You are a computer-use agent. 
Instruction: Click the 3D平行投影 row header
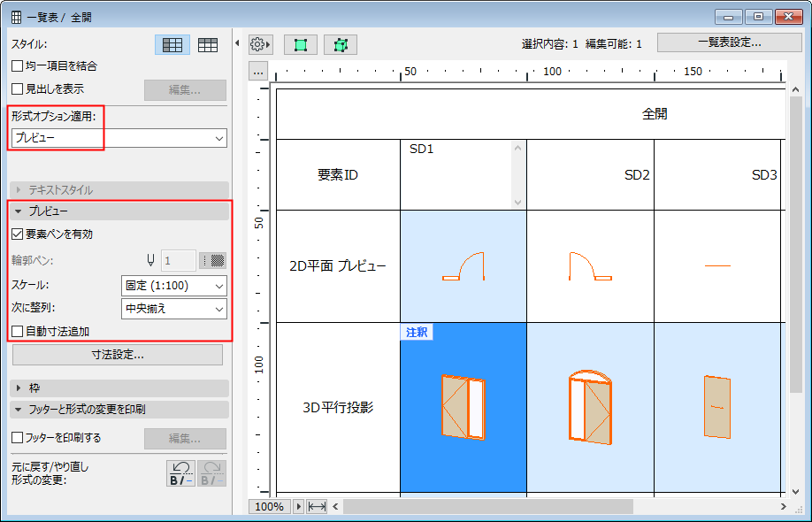338,408
